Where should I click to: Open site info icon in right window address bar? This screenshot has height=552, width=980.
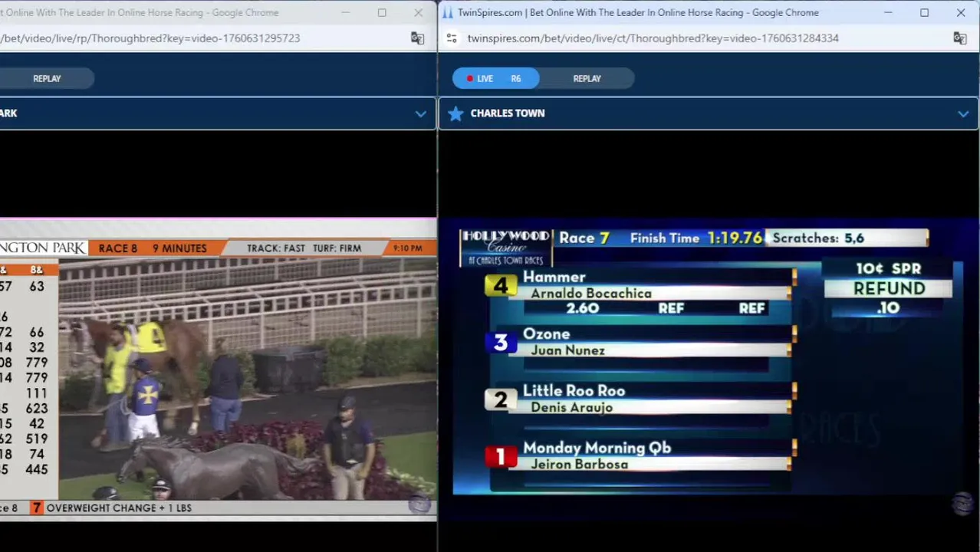452,38
